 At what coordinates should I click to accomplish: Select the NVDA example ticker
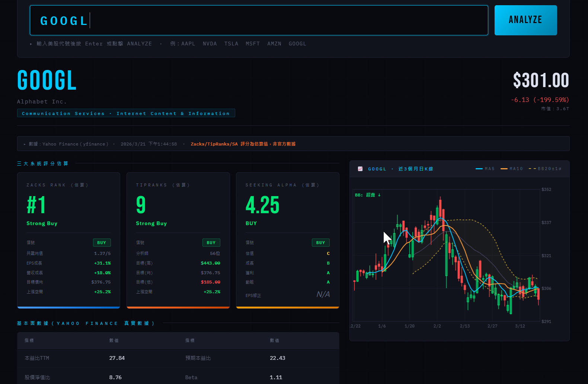pyautogui.click(x=210, y=44)
